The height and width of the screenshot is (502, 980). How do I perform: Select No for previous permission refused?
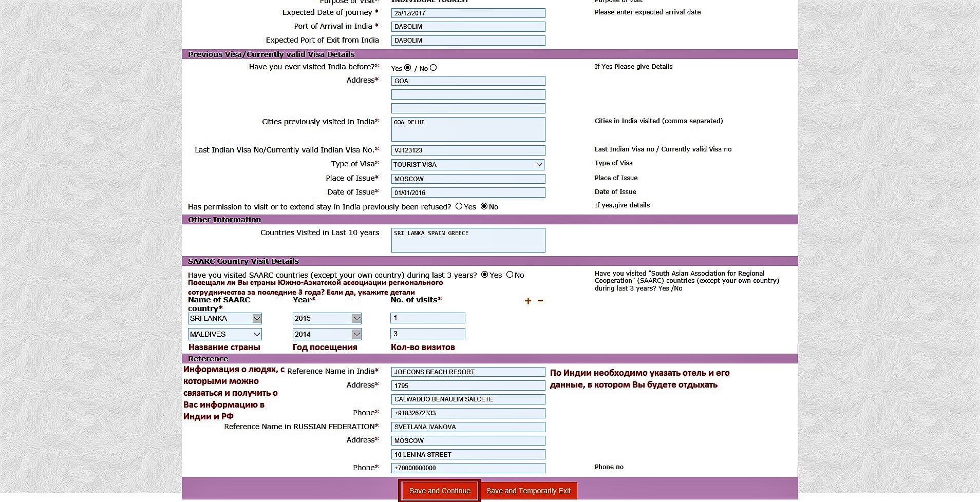click(484, 206)
